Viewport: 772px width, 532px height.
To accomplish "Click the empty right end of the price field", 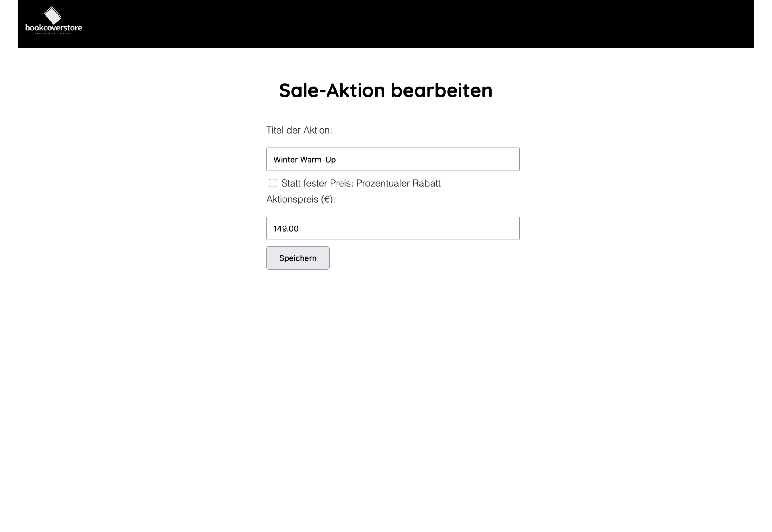I will click(x=483, y=229).
